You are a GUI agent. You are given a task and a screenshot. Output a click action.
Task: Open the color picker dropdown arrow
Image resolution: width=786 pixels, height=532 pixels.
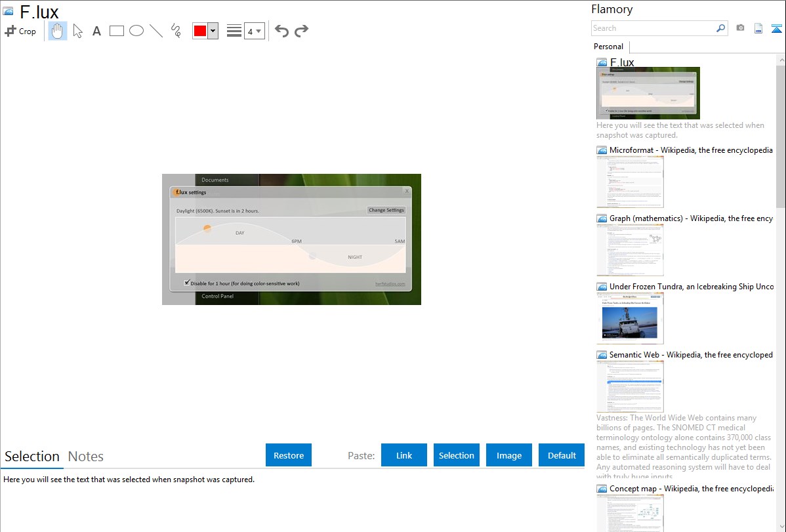(x=213, y=31)
